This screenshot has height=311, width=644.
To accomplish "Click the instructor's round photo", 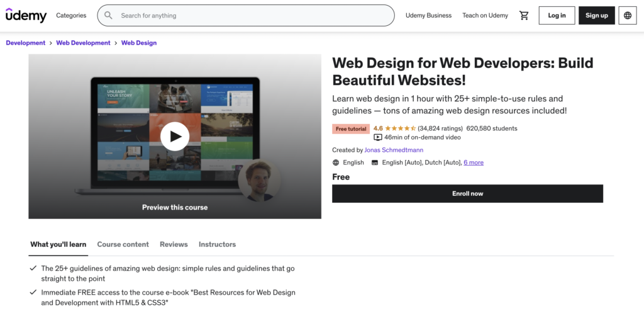I will (x=260, y=180).
